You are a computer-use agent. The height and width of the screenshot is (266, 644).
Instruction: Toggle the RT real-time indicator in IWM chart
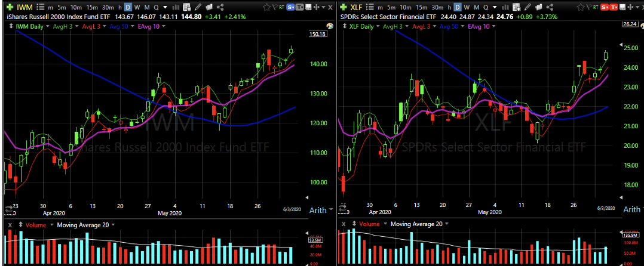pos(281,7)
